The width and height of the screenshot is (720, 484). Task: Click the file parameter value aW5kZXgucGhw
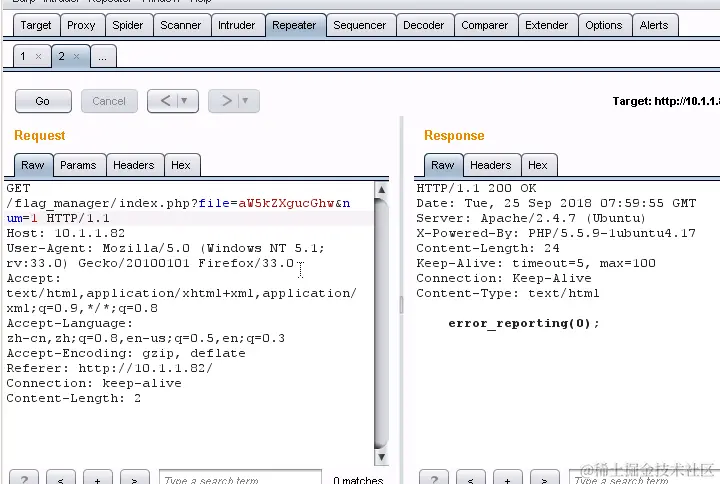[286, 203]
